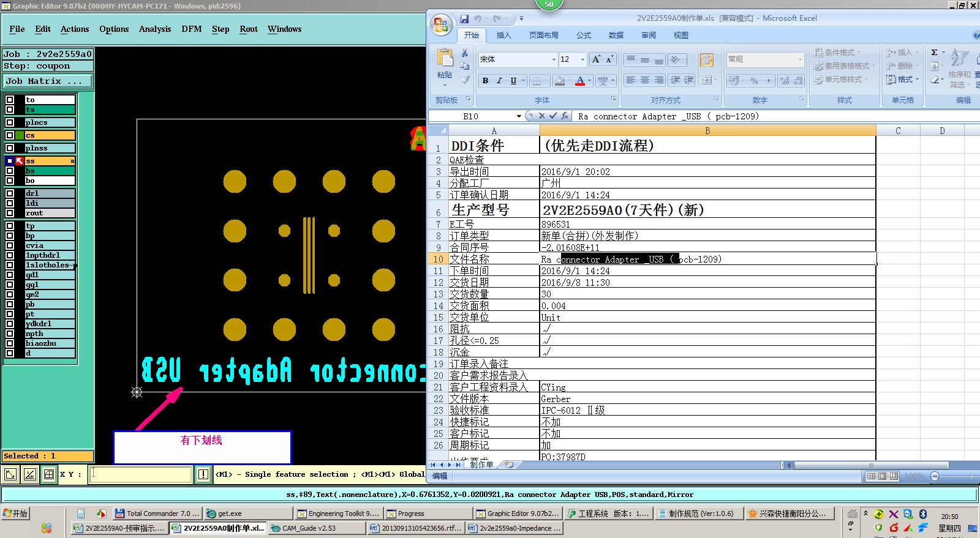Click Excel horizontal scrollbar
The image size is (980, 538).
coord(870,465)
